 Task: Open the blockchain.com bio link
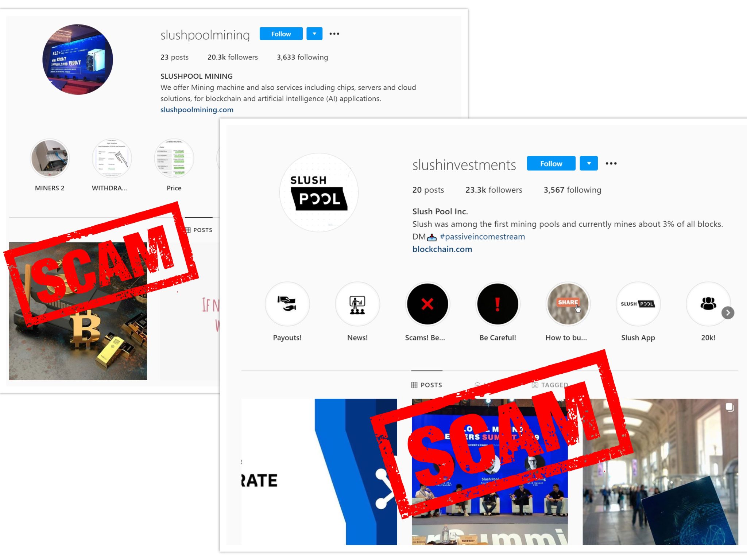click(442, 249)
